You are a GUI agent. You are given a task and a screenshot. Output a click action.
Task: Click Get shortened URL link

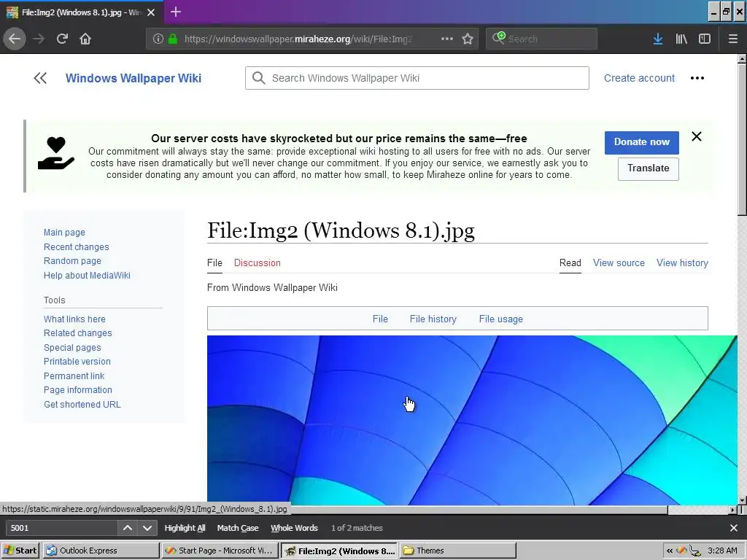82,404
